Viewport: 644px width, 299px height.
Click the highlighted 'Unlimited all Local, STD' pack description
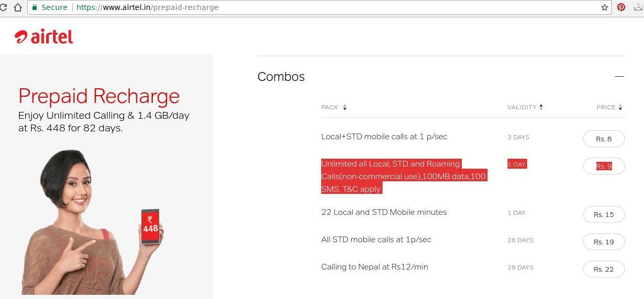[x=404, y=176]
